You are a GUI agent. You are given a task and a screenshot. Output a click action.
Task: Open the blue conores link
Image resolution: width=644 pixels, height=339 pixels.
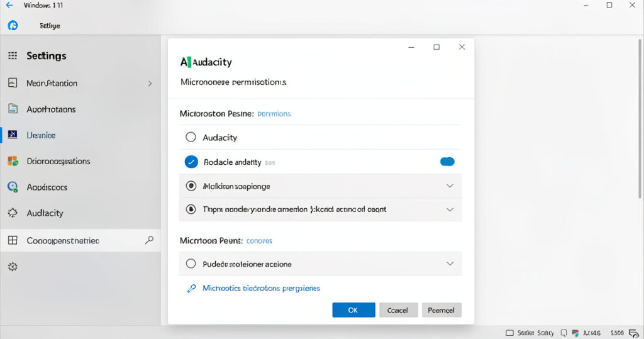click(x=259, y=241)
